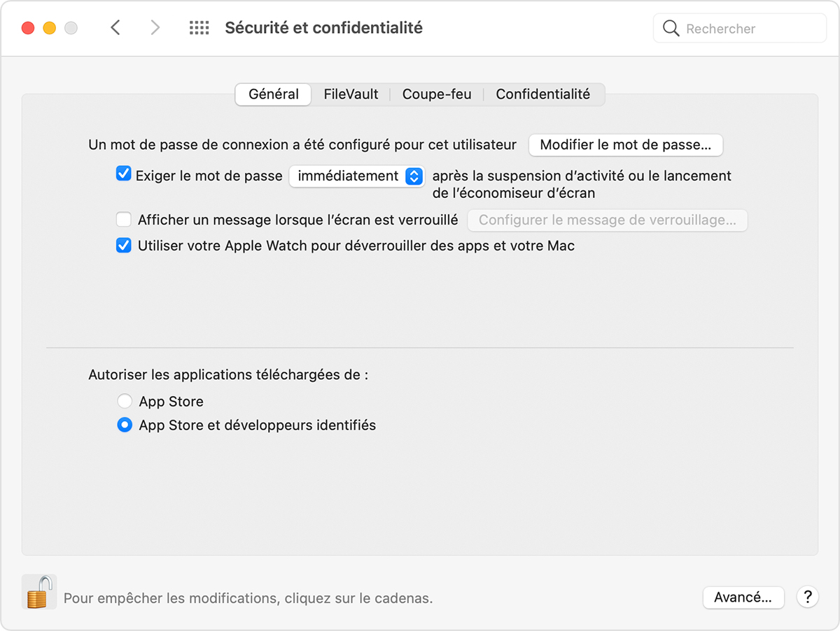Disable Exiger le mot de passe
Screen dimensions: 840x631
124,173
